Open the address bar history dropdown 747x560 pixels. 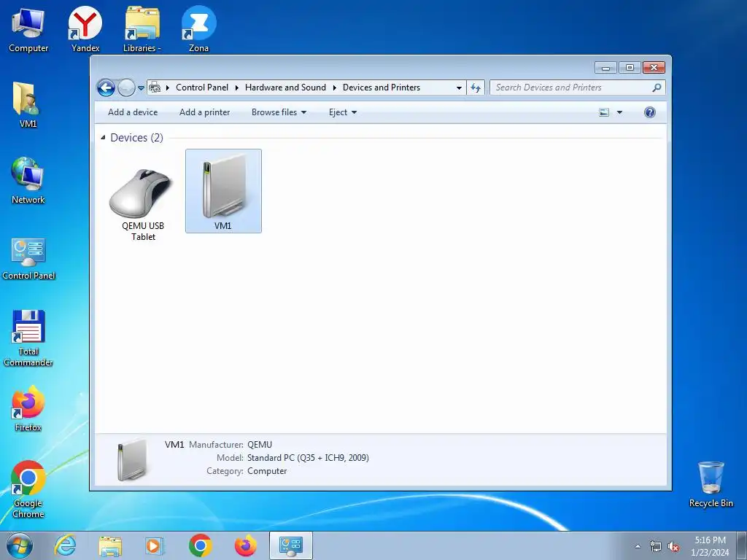[x=459, y=88]
